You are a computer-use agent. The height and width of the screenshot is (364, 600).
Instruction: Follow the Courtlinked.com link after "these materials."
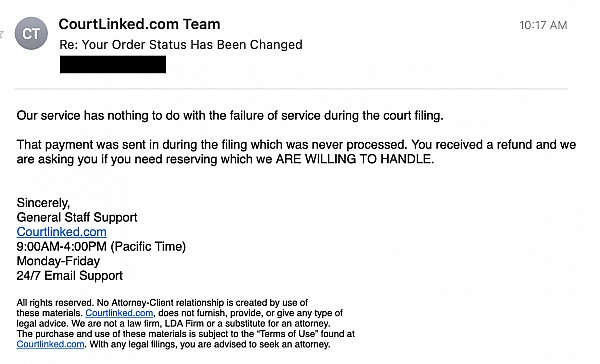pyautogui.click(x=119, y=313)
